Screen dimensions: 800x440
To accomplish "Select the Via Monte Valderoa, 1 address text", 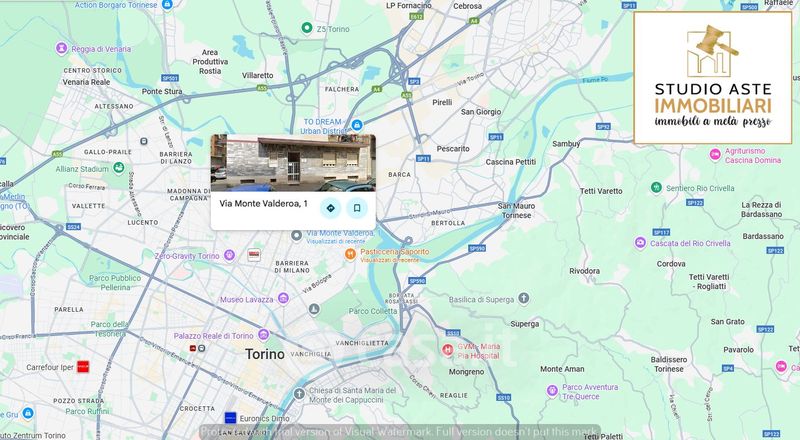I will coord(263,204).
